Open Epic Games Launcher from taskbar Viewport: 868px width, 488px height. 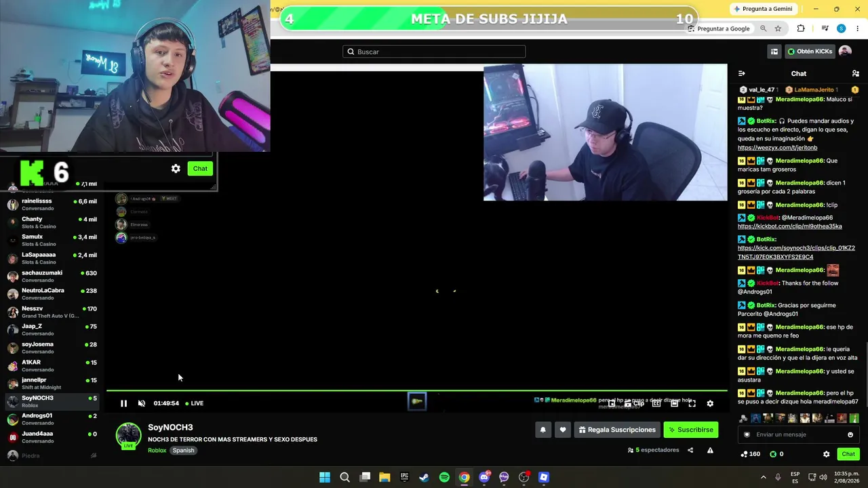(x=404, y=477)
